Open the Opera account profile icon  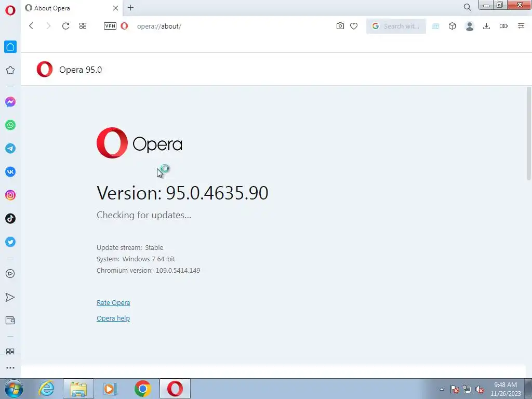(x=470, y=26)
